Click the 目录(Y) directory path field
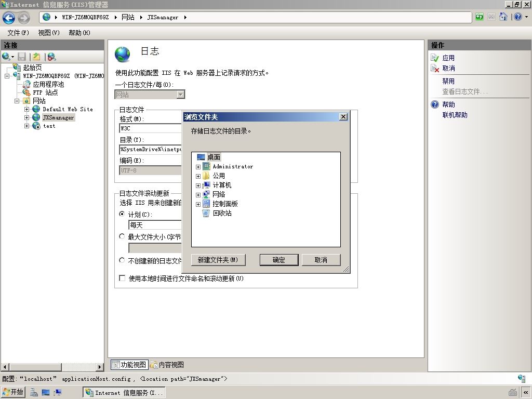The width and height of the screenshot is (532, 399). pyautogui.click(x=151, y=149)
